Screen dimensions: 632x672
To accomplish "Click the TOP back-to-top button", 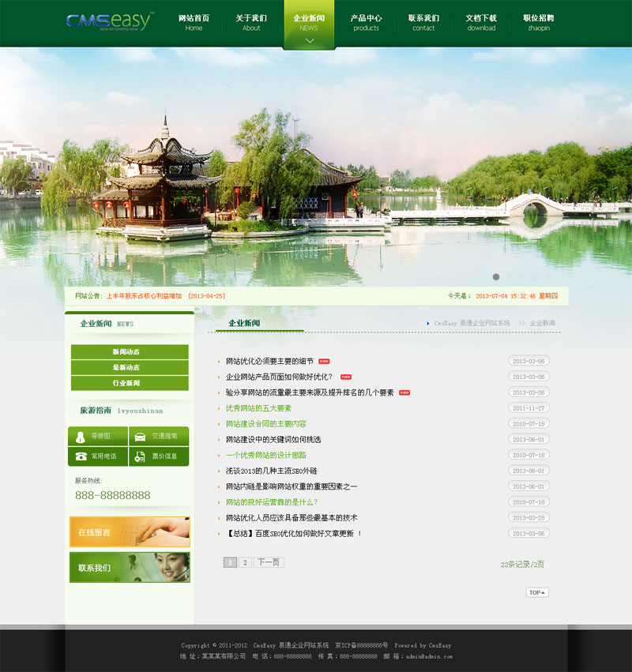I will [537, 592].
